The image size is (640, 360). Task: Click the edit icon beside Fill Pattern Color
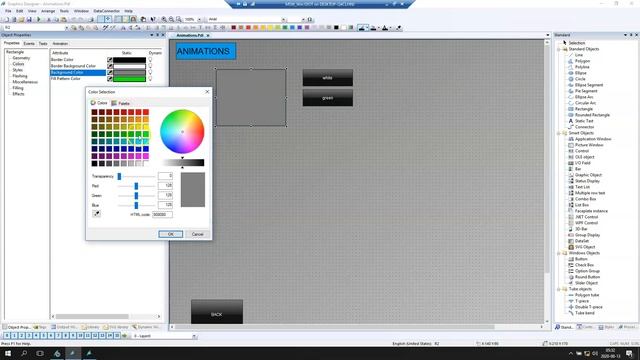pyautogui.click(x=110, y=79)
